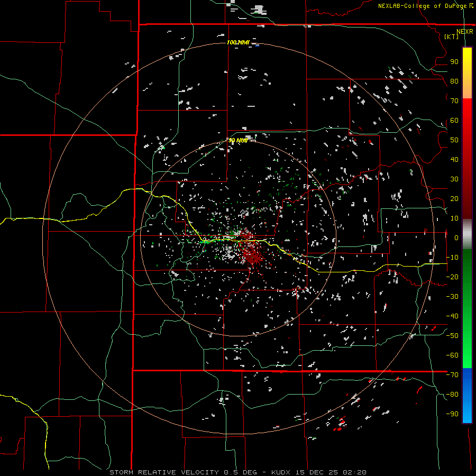Click the NEXR label above the scale
This screenshot has width=476, height=476.
pos(464,32)
